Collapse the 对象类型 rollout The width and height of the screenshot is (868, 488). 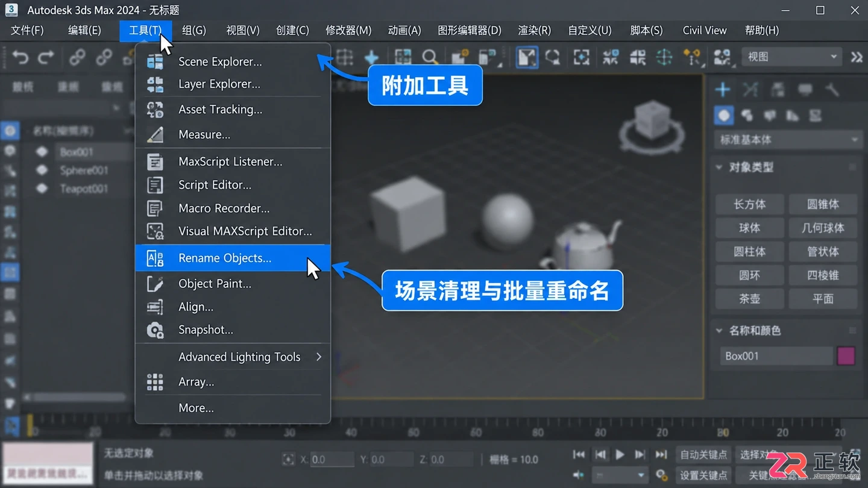[x=719, y=167]
